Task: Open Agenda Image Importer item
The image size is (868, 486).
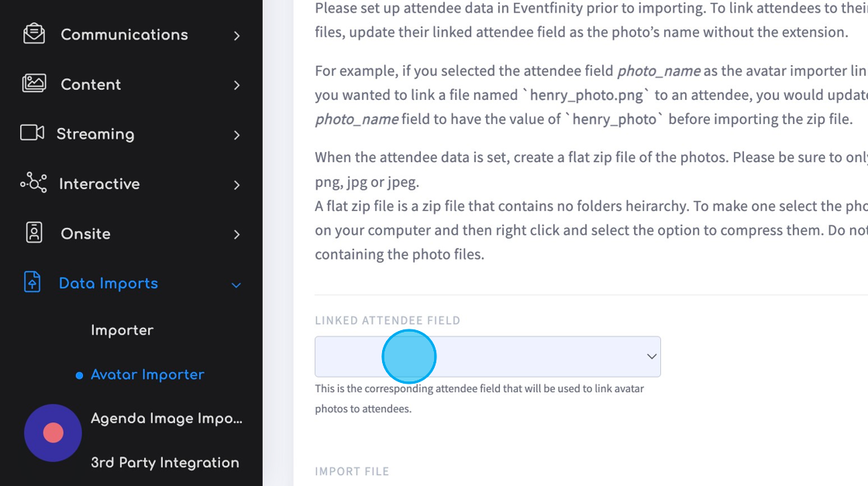Action: click(167, 419)
